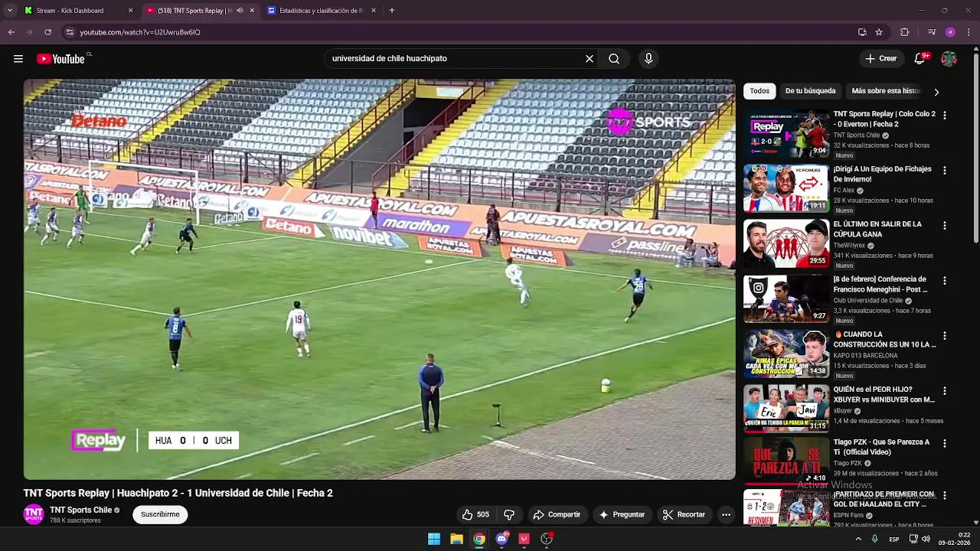Clear the search box text
The image size is (980, 551).
590,59
